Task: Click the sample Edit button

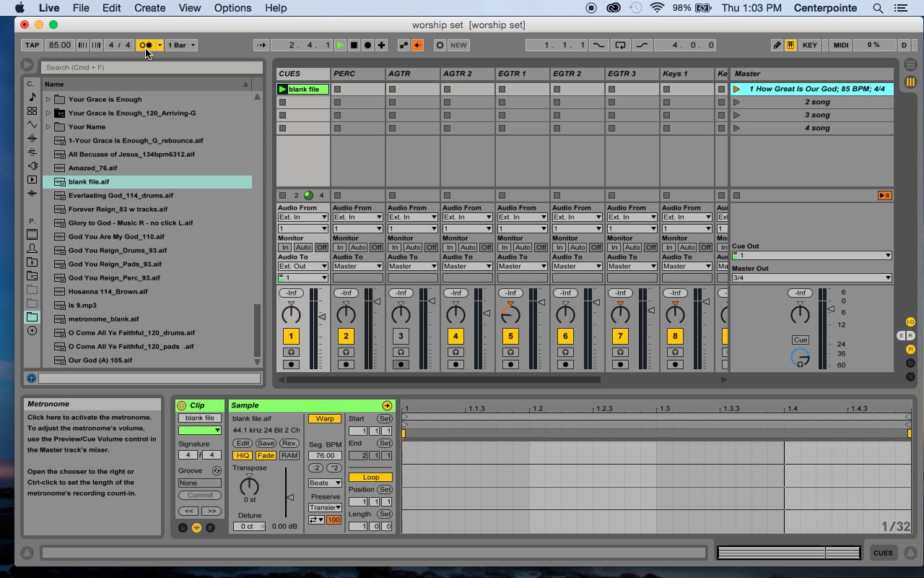Action: coord(242,444)
